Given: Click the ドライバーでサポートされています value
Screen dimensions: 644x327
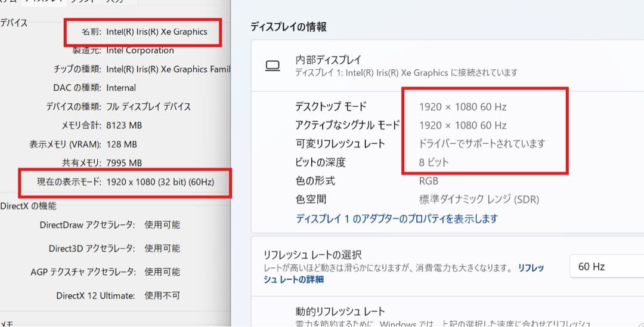Looking at the screenshot, I should 482,144.
